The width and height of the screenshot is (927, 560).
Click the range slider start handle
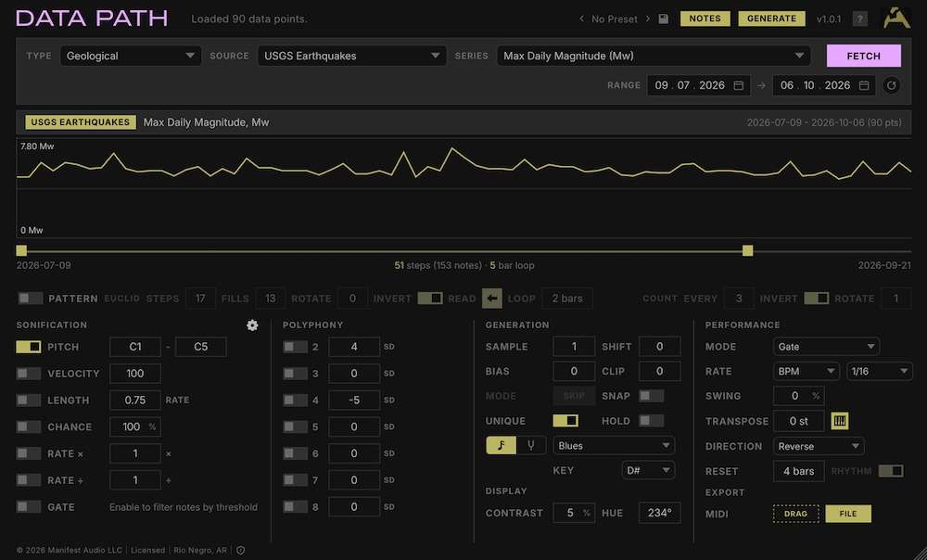click(x=21, y=250)
